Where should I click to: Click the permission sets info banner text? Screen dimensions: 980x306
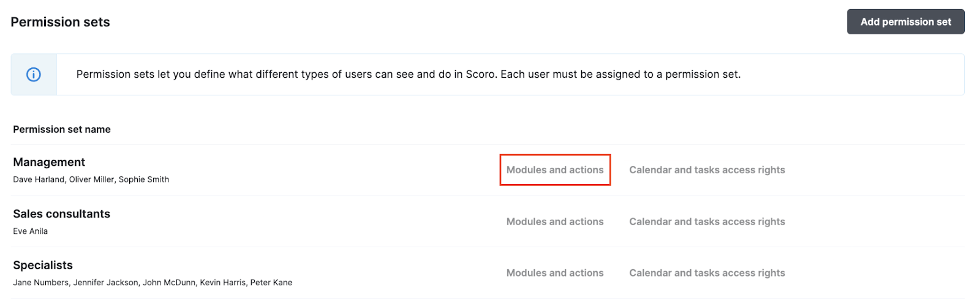pyautogui.click(x=408, y=75)
